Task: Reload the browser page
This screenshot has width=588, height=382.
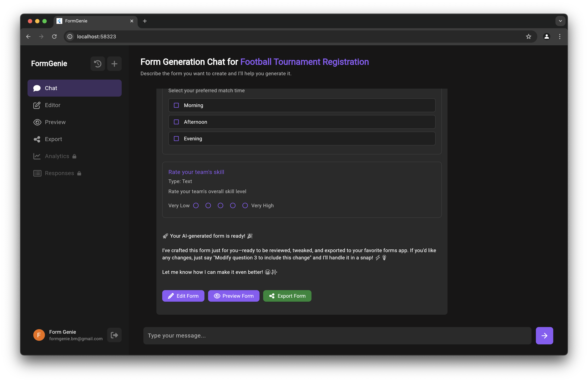Action: pyautogui.click(x=54, y=37)
